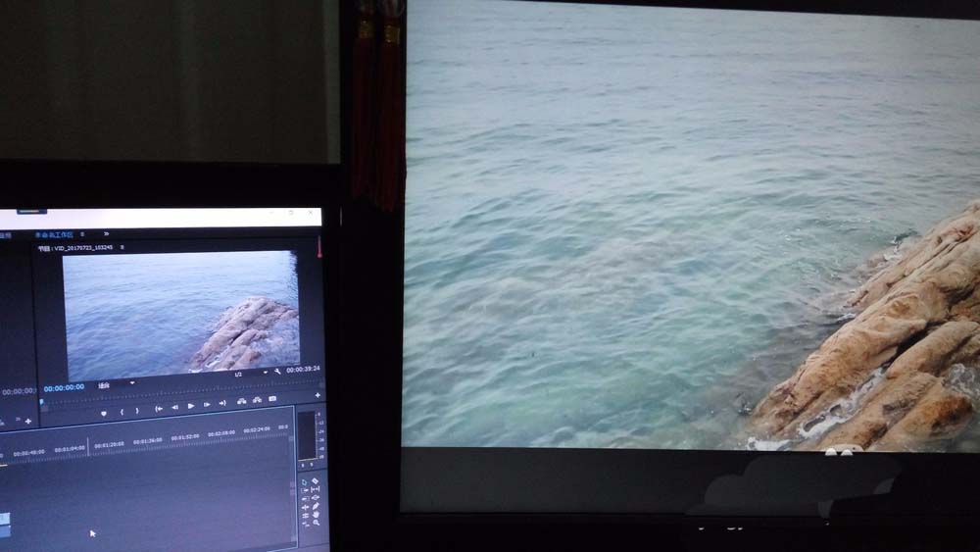Viewport: 980px width, 552px height.
Task: Click the full-screen video on right monitor
Action: [691, 224]
